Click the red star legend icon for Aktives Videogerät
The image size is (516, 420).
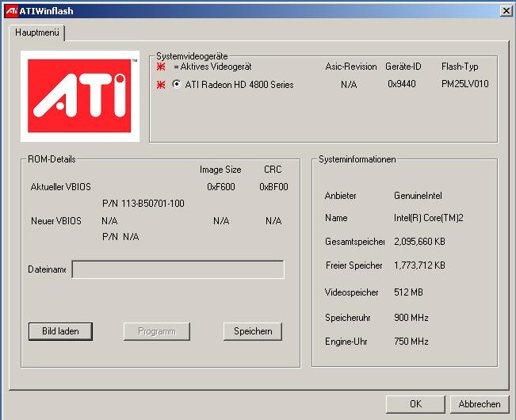point(161,67)
